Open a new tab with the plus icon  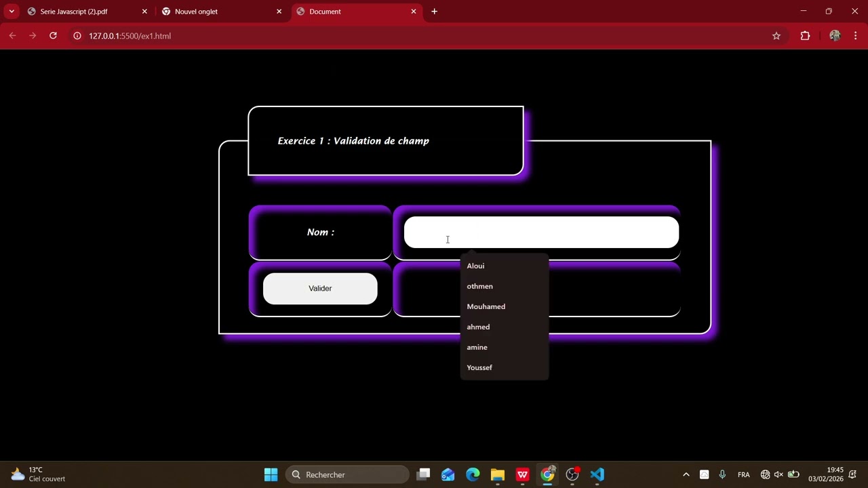coord(434,12)
